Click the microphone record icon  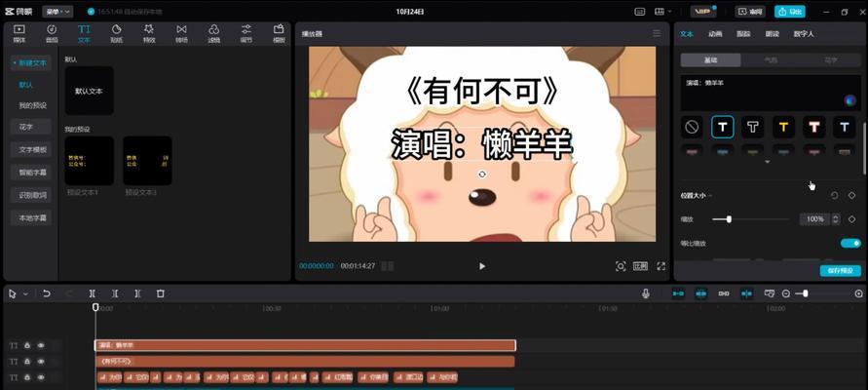pos(646,293)
